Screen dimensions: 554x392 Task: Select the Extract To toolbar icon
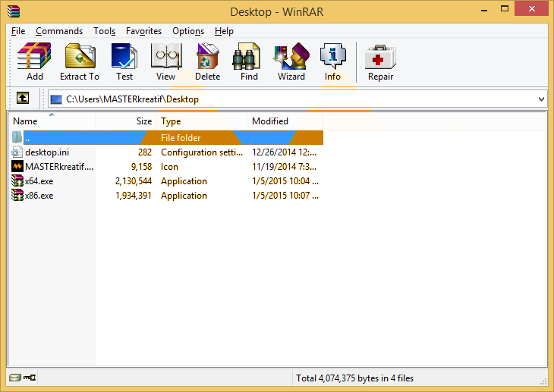[x=80, y=61]
